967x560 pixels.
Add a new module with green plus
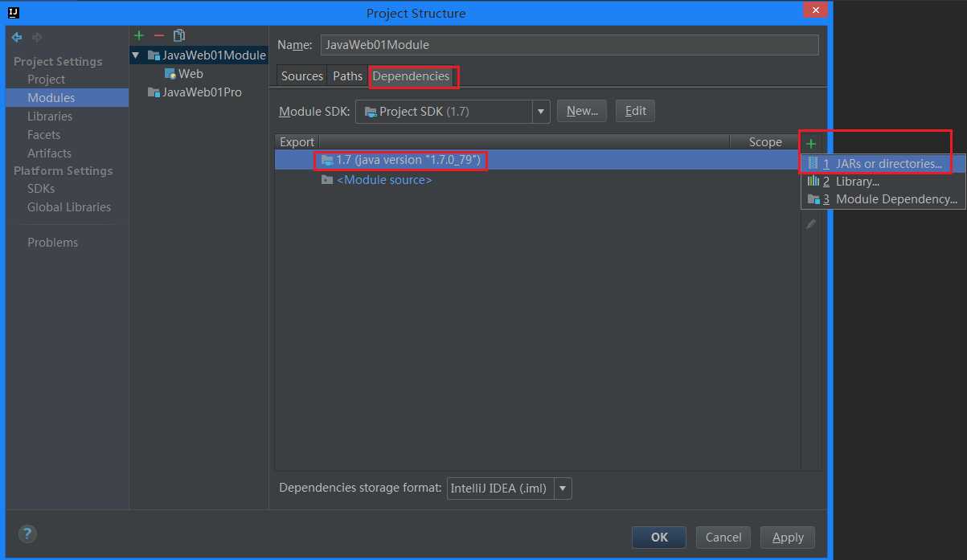click(139, 35)
